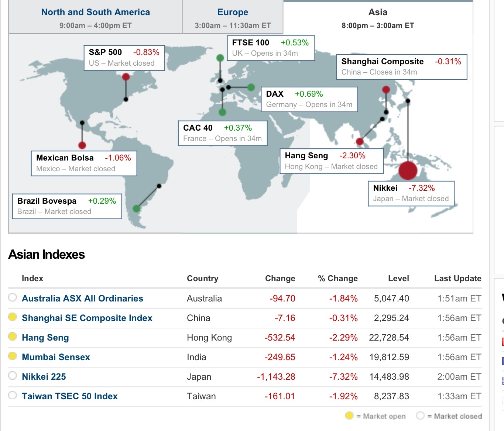This screenshot has height=431, width=504.
Task: Click the 8,237.83 level value
Action: pyautogui.click(x=391, y=396)
